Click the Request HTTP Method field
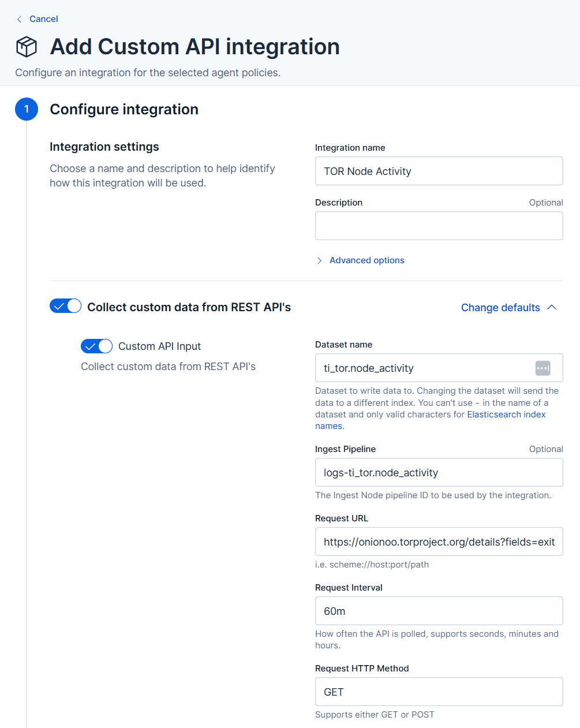580x728 pixels. tap(439, 692)
